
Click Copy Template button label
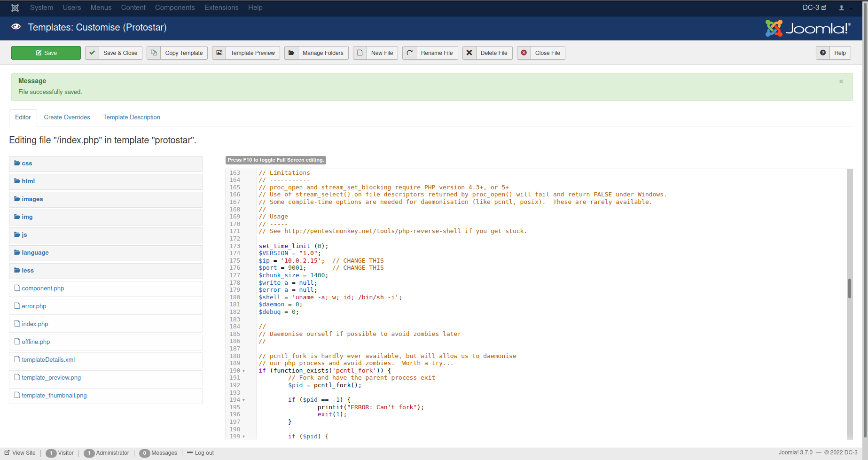click(184, 53)
